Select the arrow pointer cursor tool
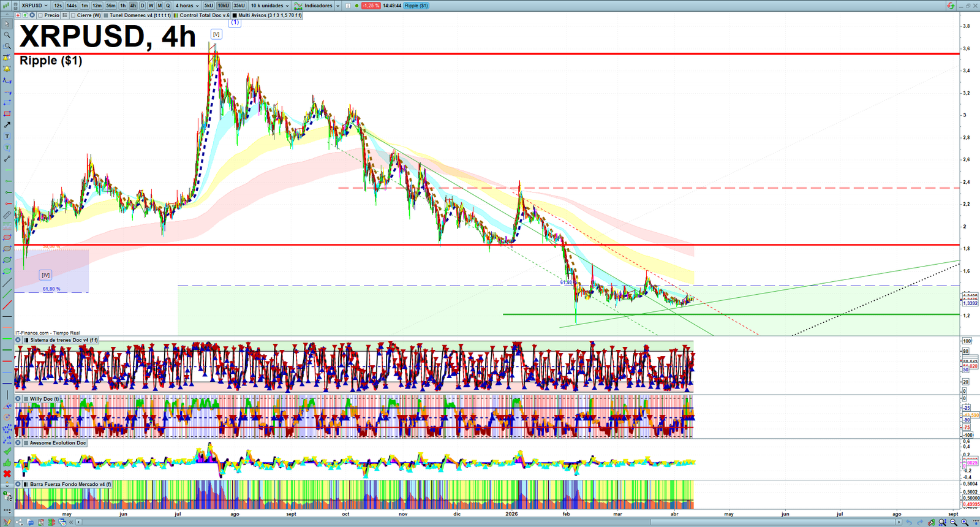 [7, 24]
